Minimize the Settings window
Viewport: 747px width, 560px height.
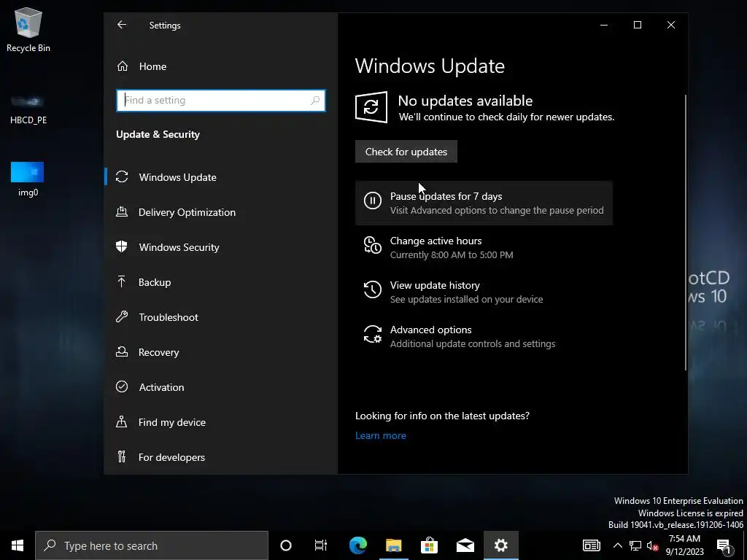(x=604, y=25)
